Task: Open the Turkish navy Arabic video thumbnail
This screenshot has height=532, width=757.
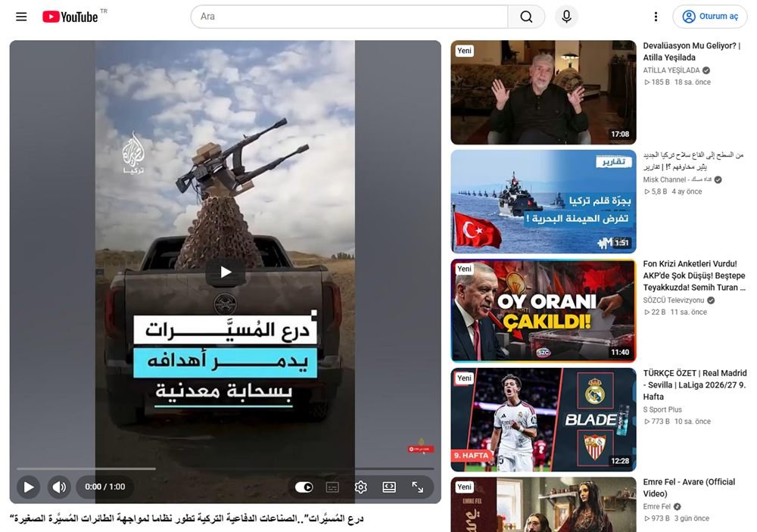Action: pyautogui.click(x=543, y=201)
